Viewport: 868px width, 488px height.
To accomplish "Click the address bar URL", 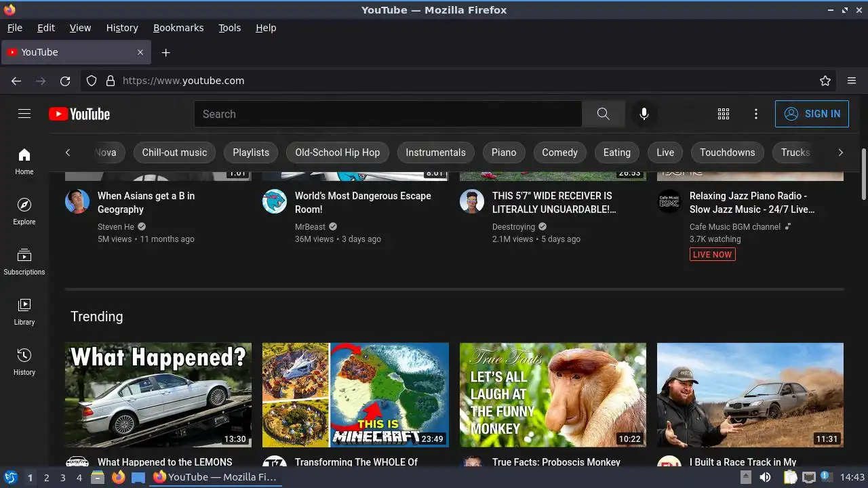I will [x=183, y=81].
